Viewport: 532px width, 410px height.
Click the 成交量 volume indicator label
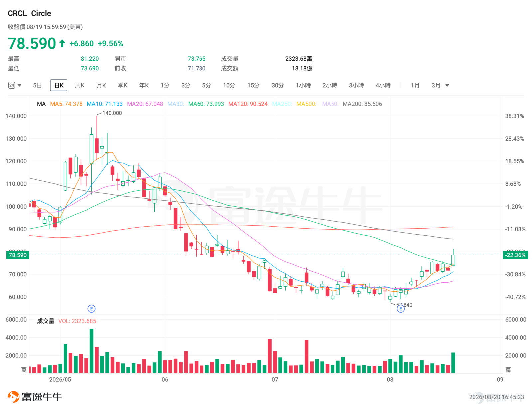coord(45,321)
